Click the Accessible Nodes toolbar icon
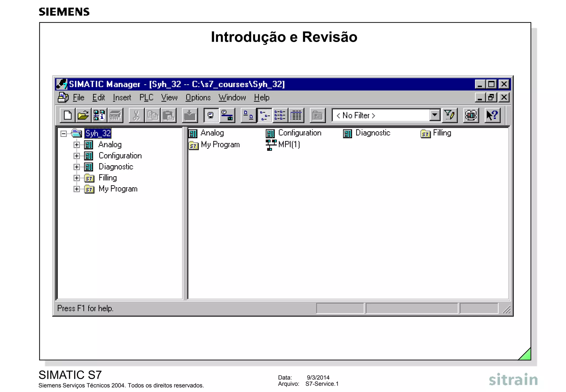 (x=99, y=115)
